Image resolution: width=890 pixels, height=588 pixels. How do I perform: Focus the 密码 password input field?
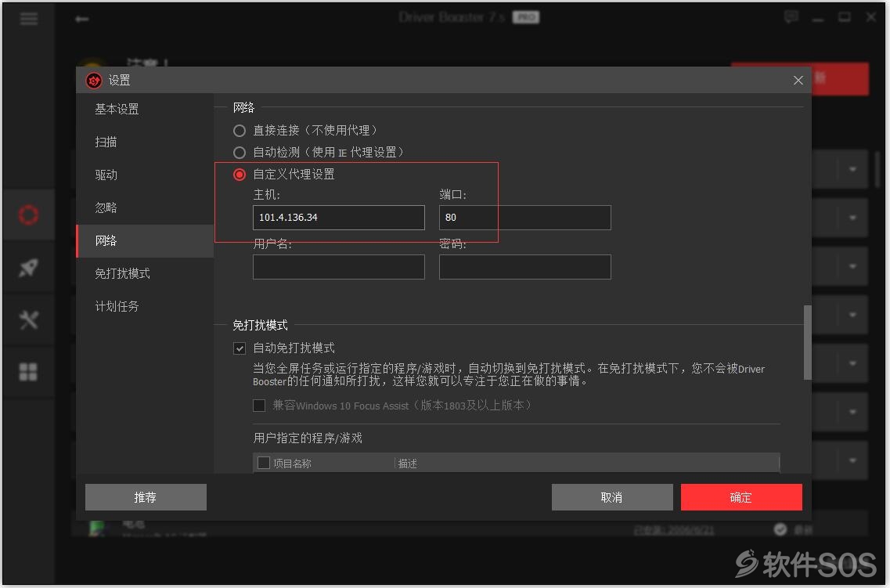(525, 267)
